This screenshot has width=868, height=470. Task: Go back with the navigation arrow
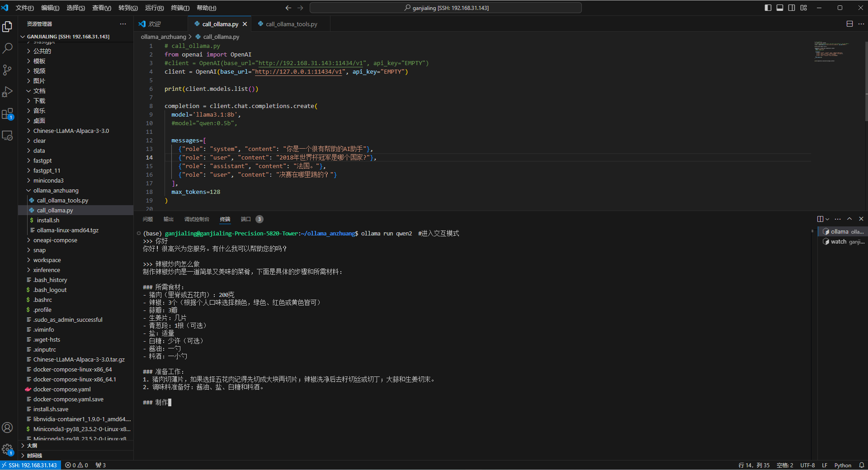(x=288, y=8)
